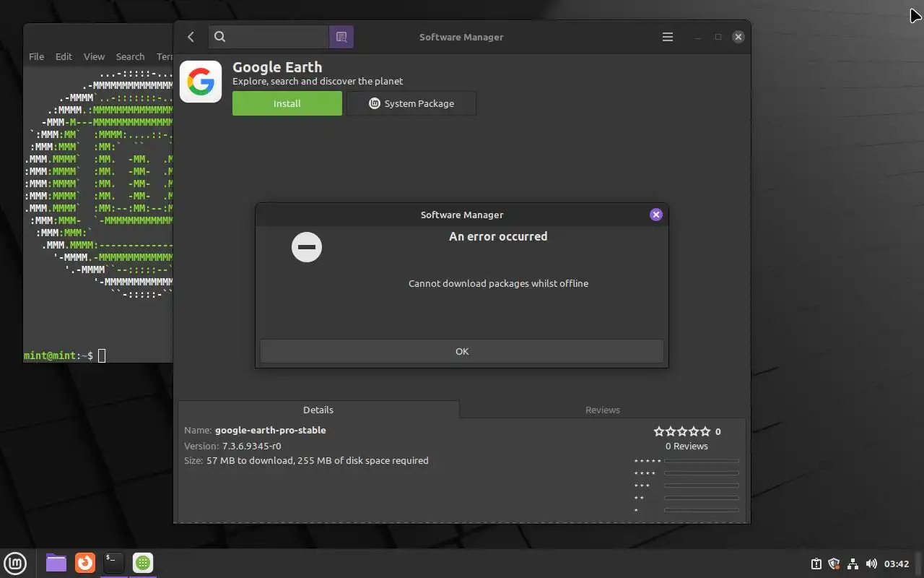This screenshot has width=924, height=578.
Task: Switch to the Reviews tab
Action: [x=602, y=410]
